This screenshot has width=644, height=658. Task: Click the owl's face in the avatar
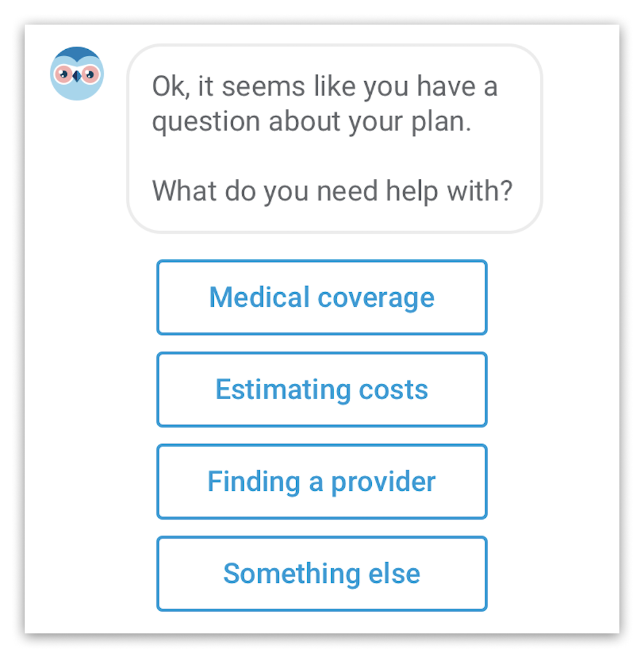coord(77,75)
